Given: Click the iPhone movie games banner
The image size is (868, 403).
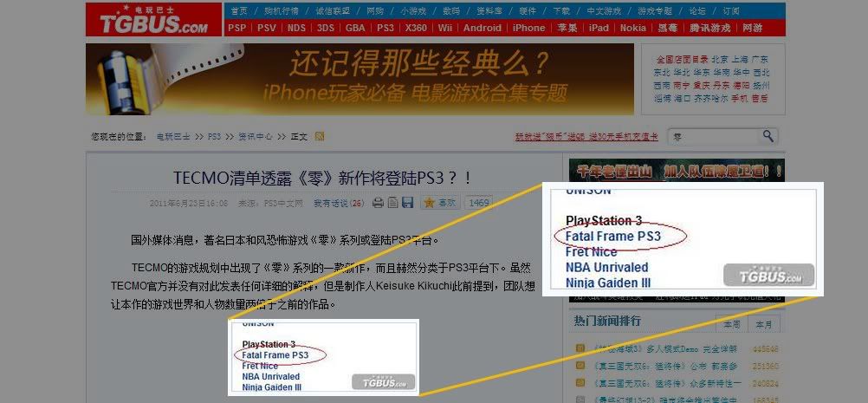Looking at the screenshot, I should click(360, 79).
